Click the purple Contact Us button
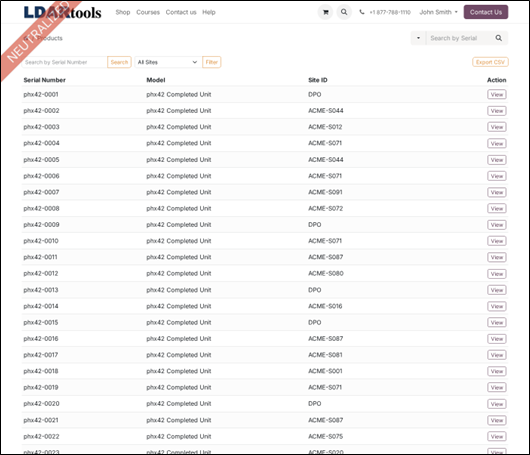The image size is (530, 455). coord(486,12)
